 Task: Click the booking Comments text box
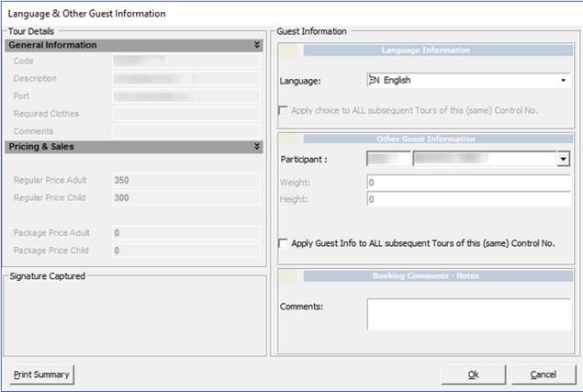468,314
